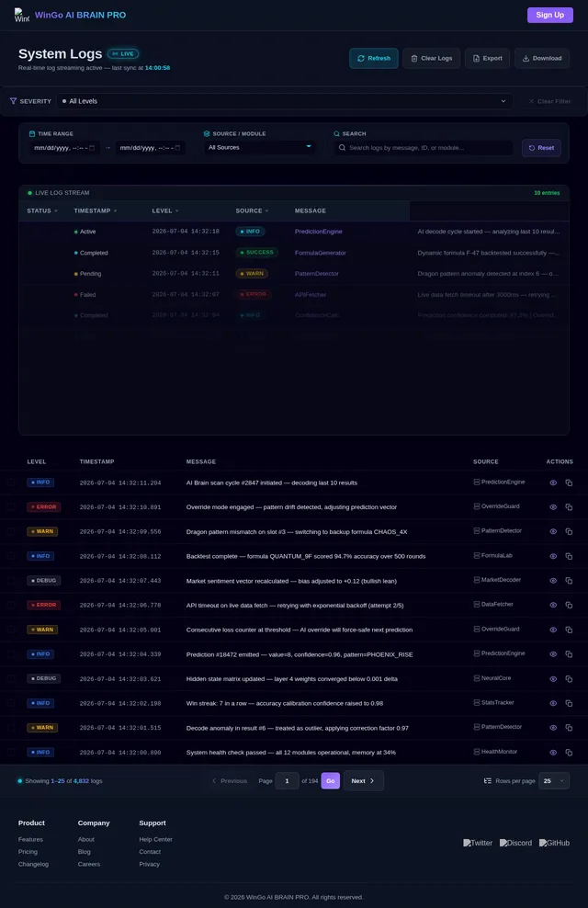View details of the FormulaLab backtest log

pyautogui.click(x=553, y=557)
